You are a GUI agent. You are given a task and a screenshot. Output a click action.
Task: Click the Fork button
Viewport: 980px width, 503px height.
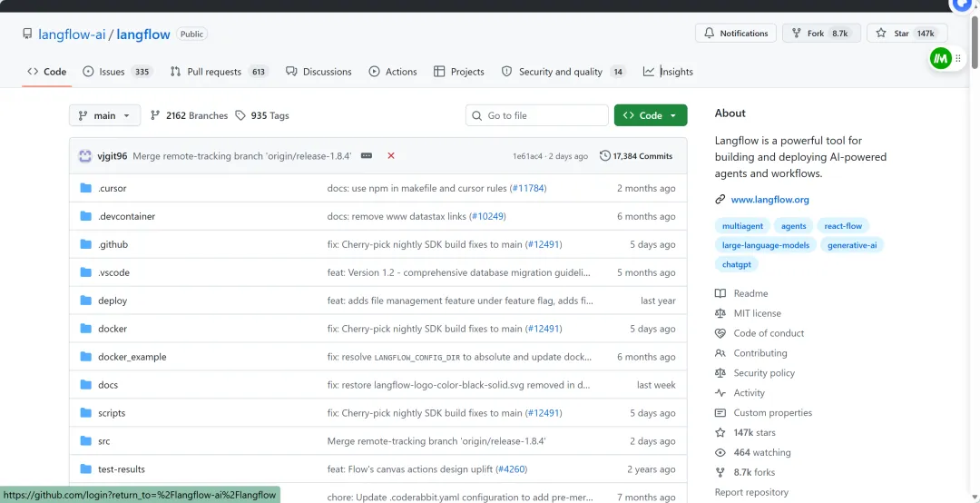pos(821,34)
